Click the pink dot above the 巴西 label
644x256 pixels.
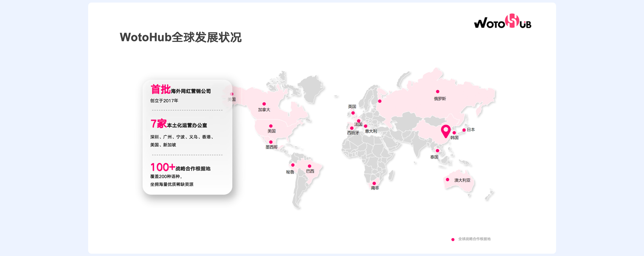click(x=309, y=166)
